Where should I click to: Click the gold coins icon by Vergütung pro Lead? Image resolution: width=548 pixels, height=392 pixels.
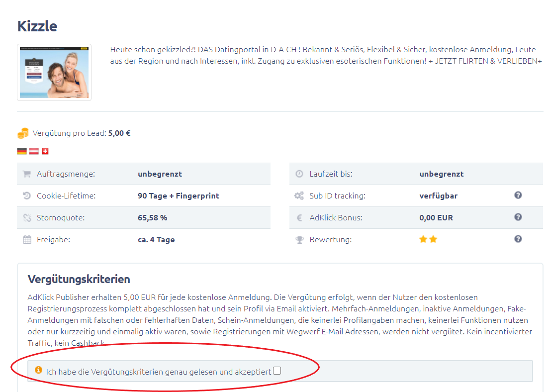coord(23,133)
